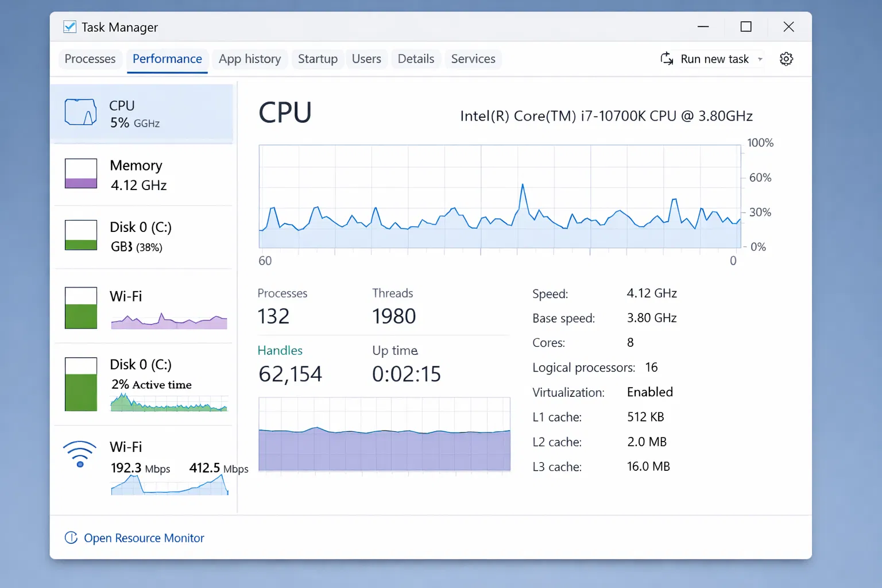Click the Resource Monitor icon
Screen dimensions: 882x588
click(x=71, y=537)
